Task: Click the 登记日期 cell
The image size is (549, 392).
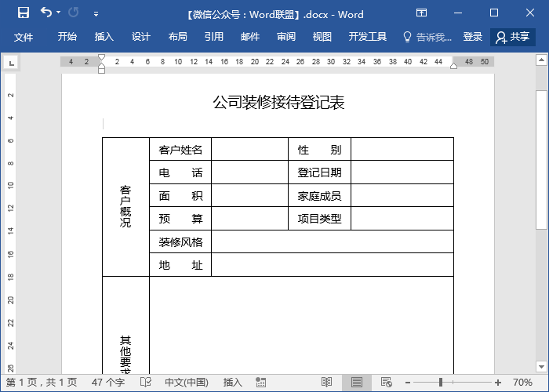Action: point(319,172)
